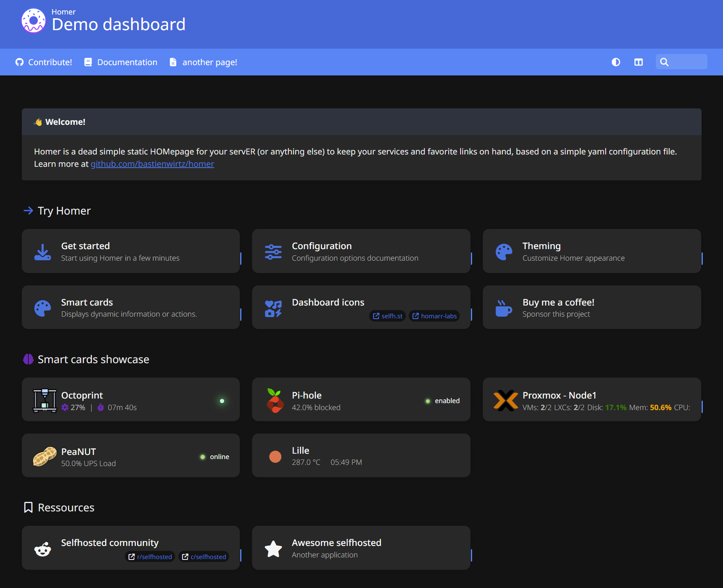The width and height of the screenshot is (723, 588).
Task: Click the download icon on Get started card
Action: pos(43,251)
